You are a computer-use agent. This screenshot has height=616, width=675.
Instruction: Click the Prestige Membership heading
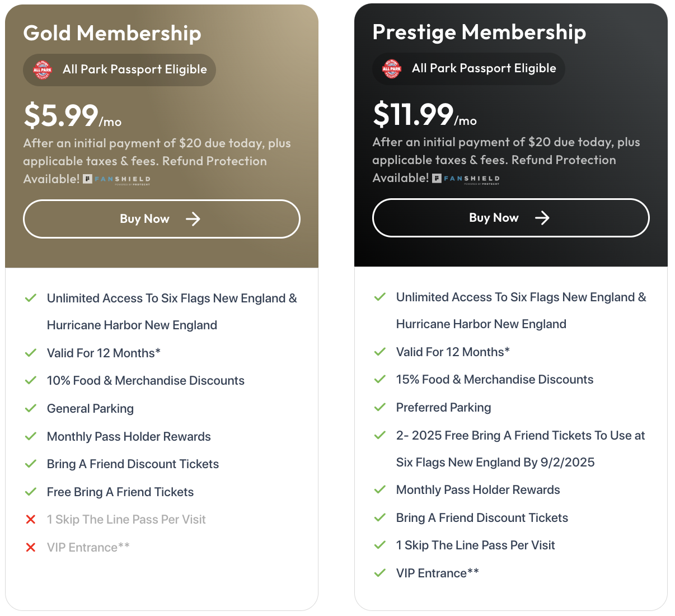479,32
